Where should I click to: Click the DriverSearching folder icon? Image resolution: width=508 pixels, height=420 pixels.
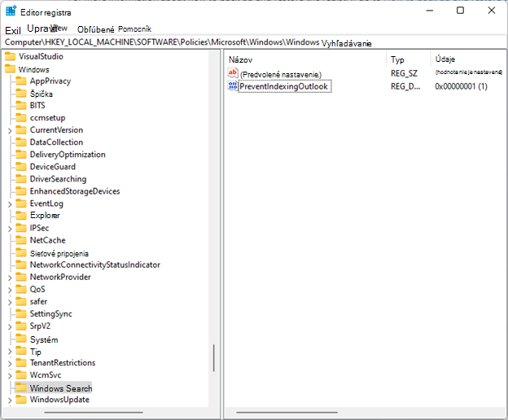tap(21, 179)
